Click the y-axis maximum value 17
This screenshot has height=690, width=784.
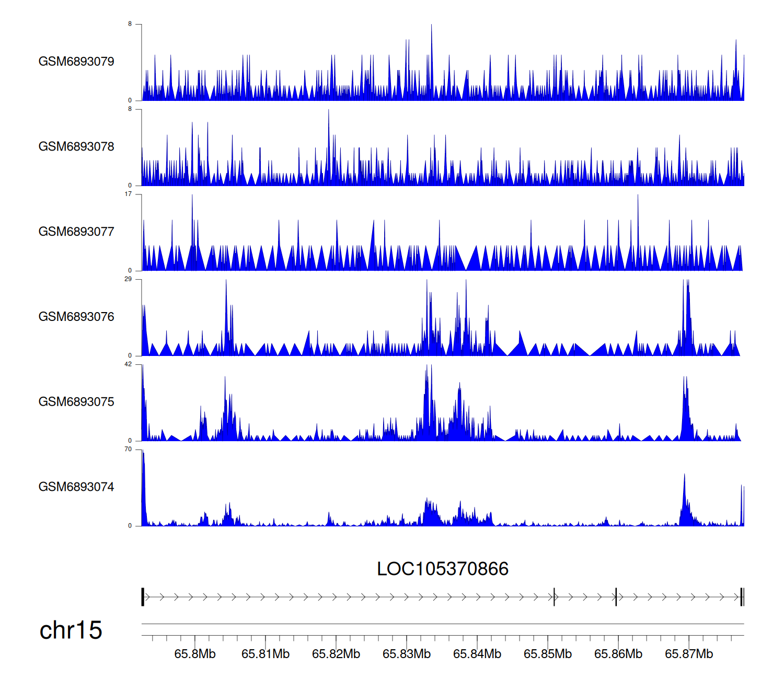click(x=128, y=194)
